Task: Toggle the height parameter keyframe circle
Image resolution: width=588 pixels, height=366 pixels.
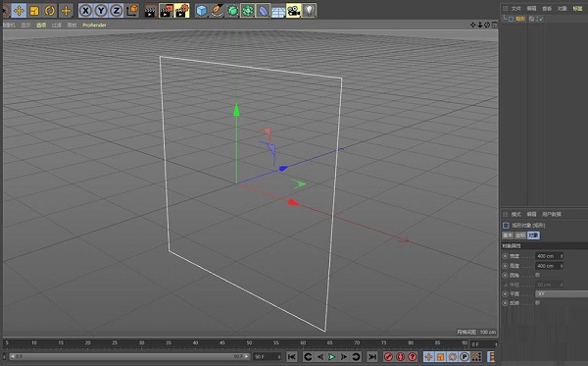Action: (505, 266)
